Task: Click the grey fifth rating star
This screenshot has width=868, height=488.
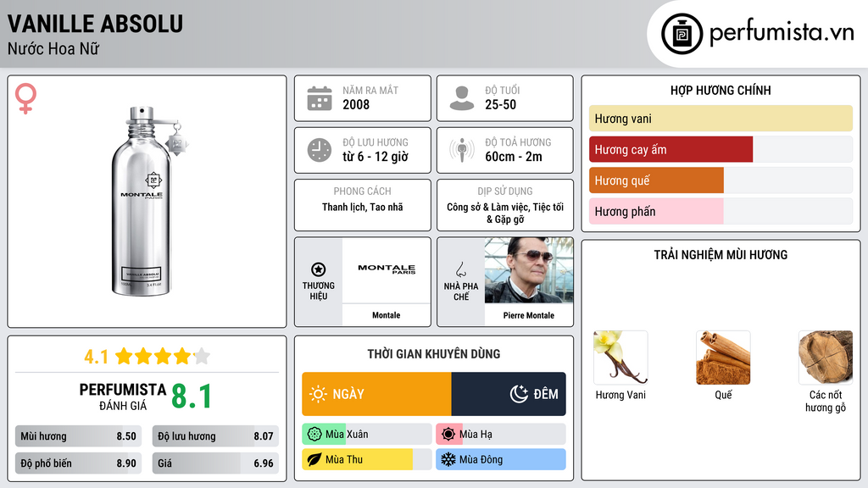Action: 202,356
